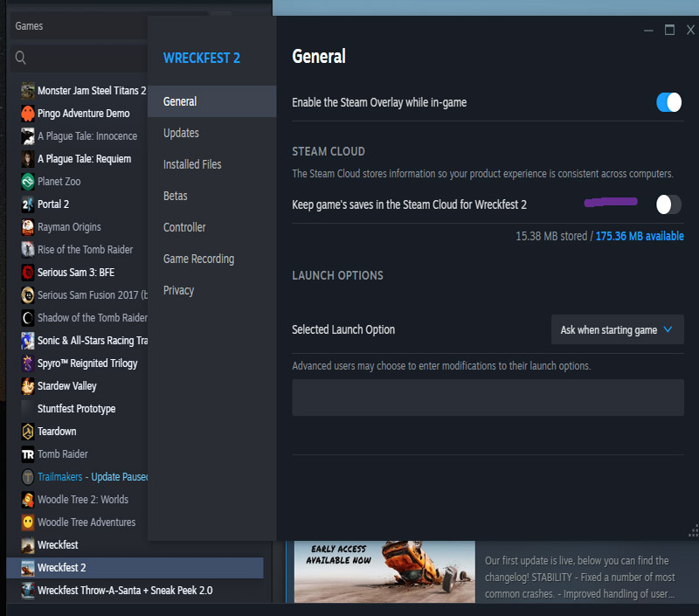Click the Rayman Origins game icon

click(28, 227)
